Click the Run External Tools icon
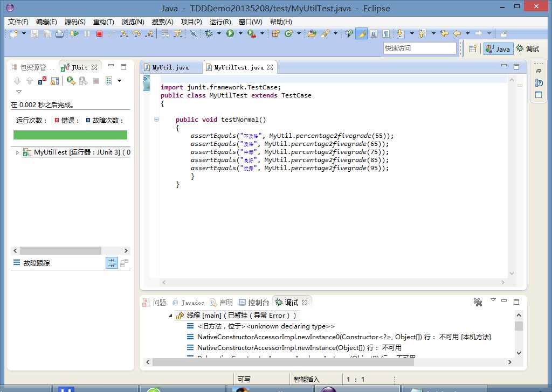Screen dimensions: 552x392 click(251, 34)
